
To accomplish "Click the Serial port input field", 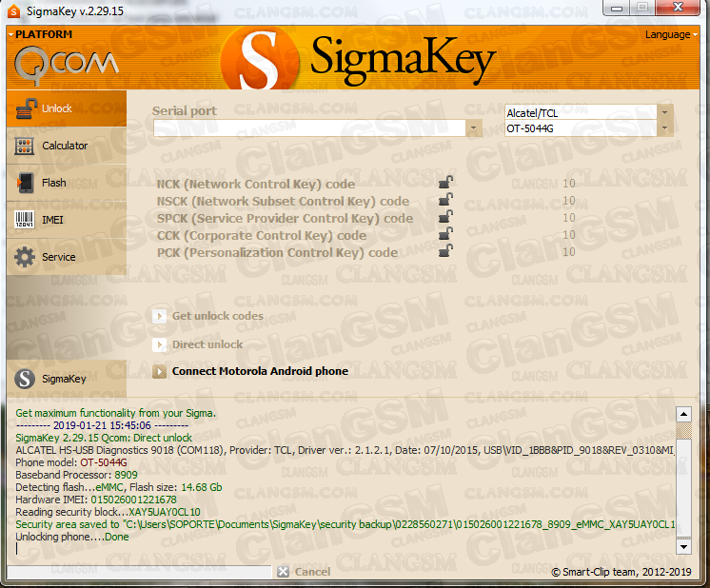I will pos(309,128).
